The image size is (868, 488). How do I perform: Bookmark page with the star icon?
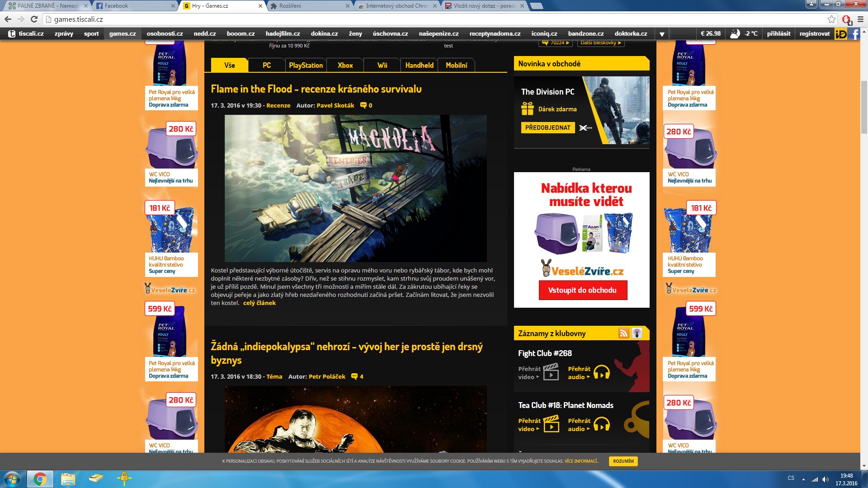[831, 19]
